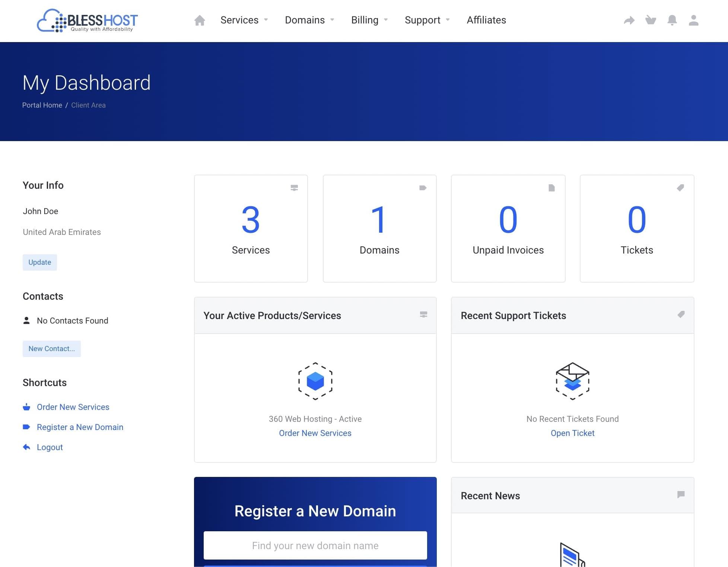The width and height of the screenshot is (728, 567).
Task: Click the Register a New Domain link
Action: 80,427
